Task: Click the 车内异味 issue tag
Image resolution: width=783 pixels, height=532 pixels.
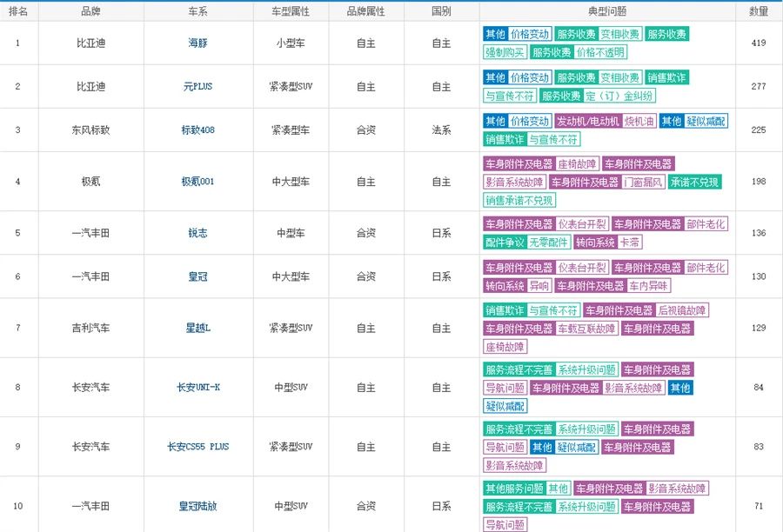Action: [649, 285]
